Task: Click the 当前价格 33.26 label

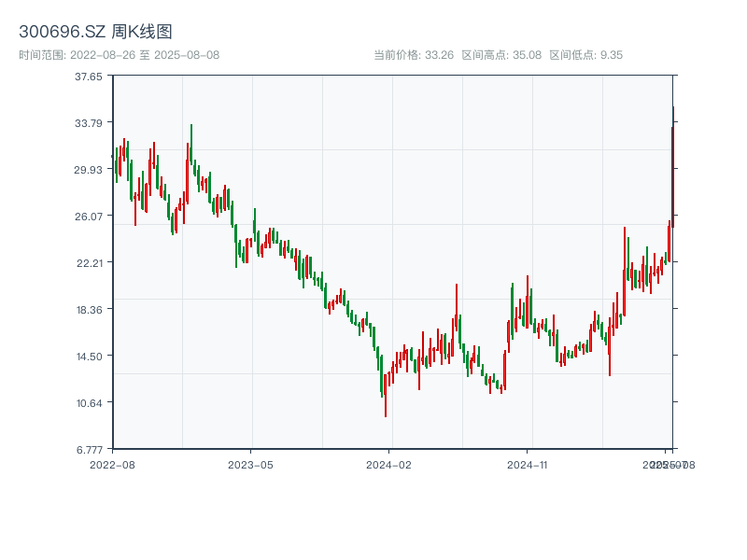Action: point(413,55)
